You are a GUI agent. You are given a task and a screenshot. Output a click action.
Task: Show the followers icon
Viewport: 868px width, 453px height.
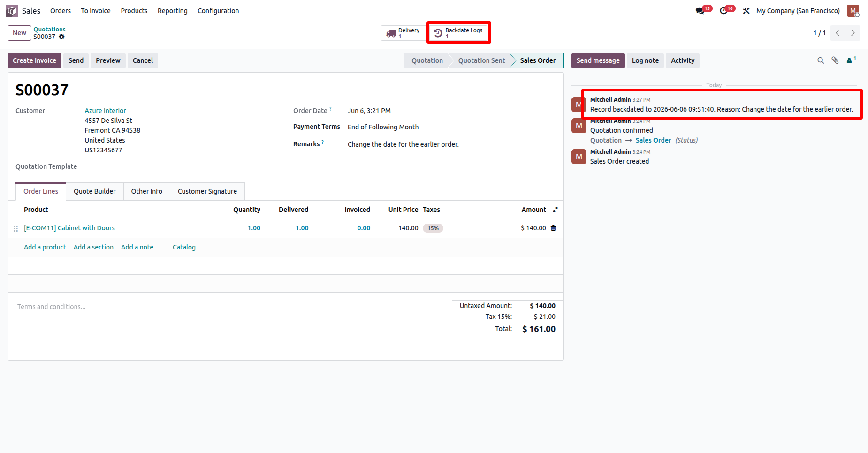point(851,60)
